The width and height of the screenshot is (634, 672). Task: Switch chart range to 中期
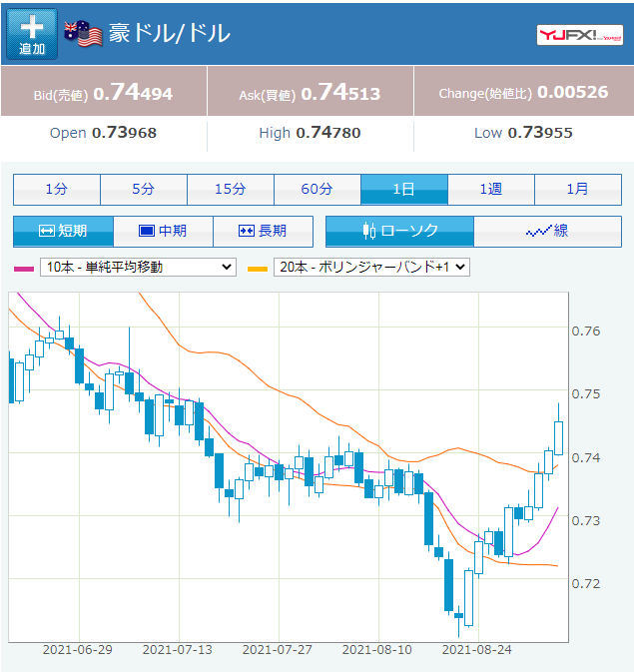(x=164, y=232)
